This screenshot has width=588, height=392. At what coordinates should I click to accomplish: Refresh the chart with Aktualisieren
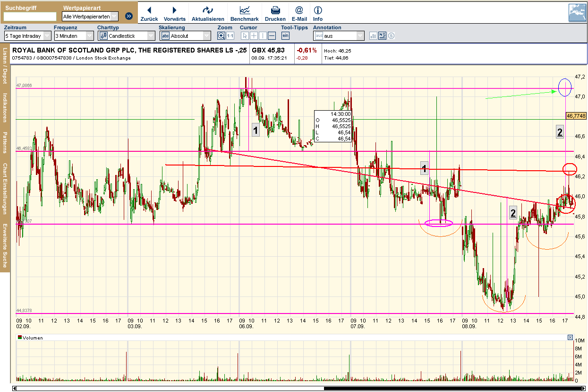point(208,12)
